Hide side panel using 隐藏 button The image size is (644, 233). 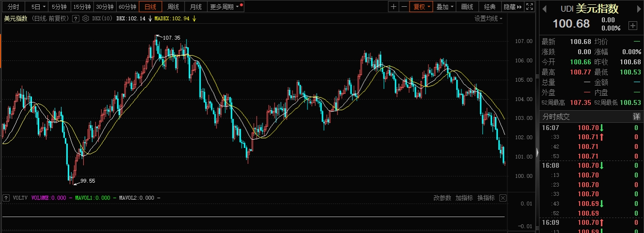click(x=513, y=7)
